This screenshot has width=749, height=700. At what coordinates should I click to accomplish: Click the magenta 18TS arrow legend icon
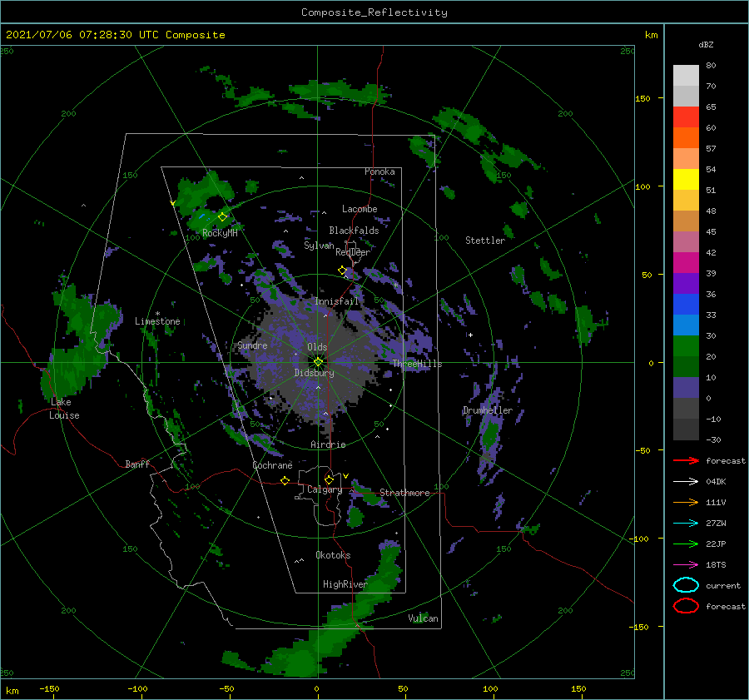point(686,565)
